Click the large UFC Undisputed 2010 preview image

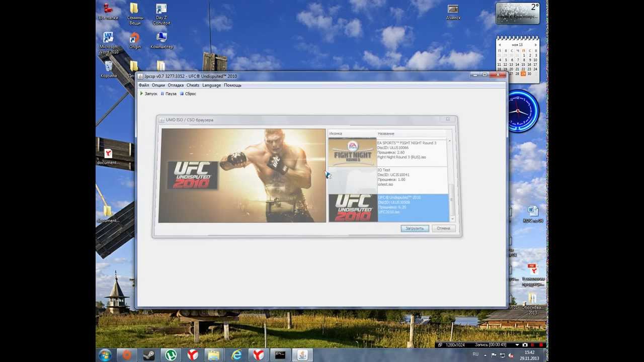point(242,175)
